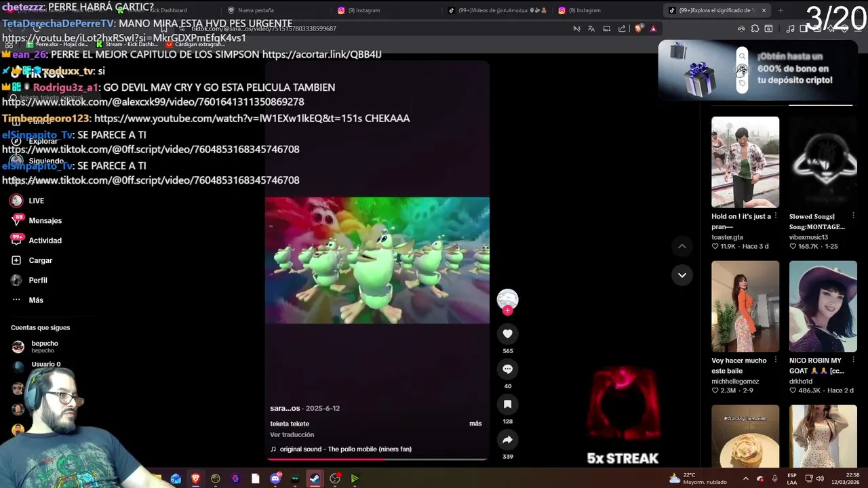Screen dimensions: 868x488
Task: Click the Cargar plus-square icon
Action: point(16,260)
